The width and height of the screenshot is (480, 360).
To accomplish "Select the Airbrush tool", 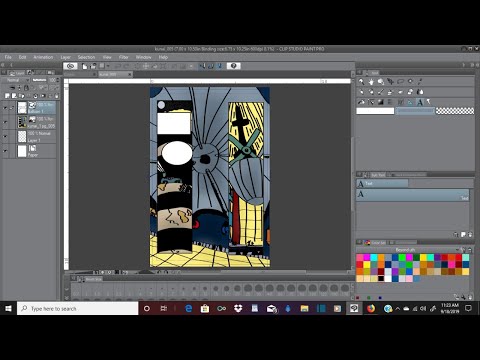I will [x=390, y=92].
